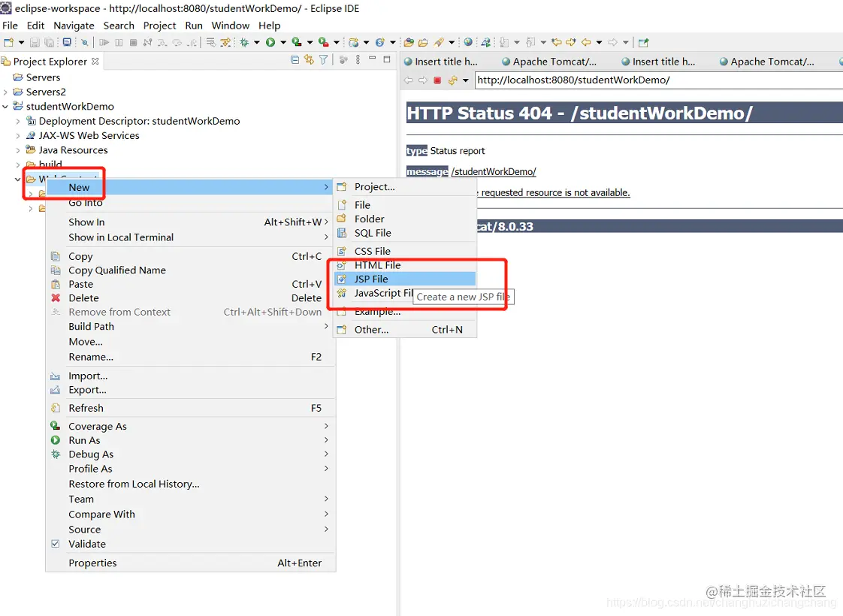Choose Build Path in context menu
843x616 pixels.
coord(191,326)
